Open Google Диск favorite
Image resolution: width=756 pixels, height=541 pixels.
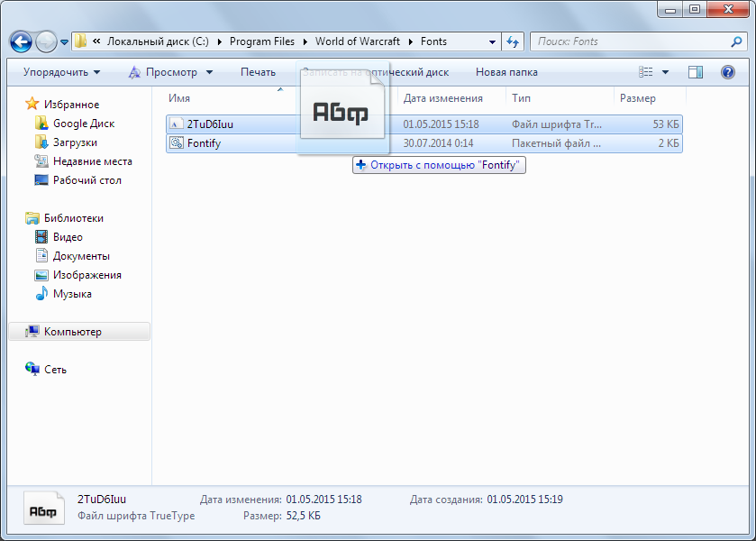[84, 124]
